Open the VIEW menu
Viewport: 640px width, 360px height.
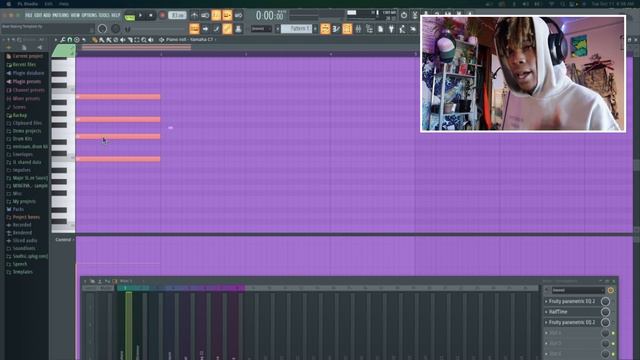(x=75, y=15)
